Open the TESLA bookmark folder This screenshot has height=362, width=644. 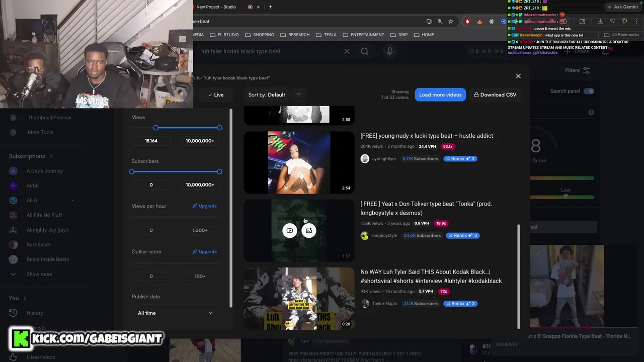point(326,35)
